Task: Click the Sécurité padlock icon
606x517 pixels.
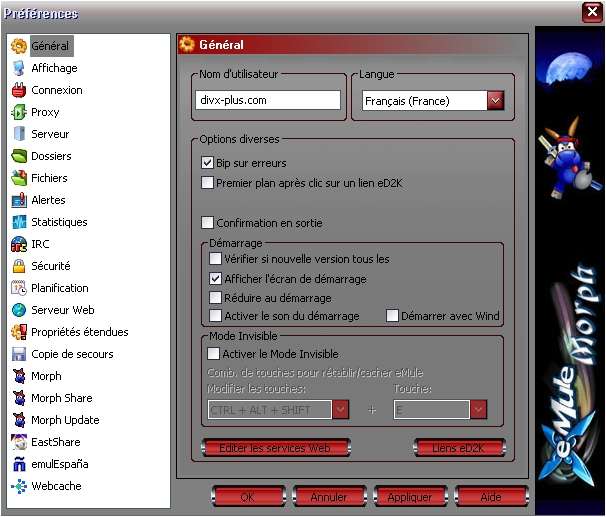Action: pos(19,266)
